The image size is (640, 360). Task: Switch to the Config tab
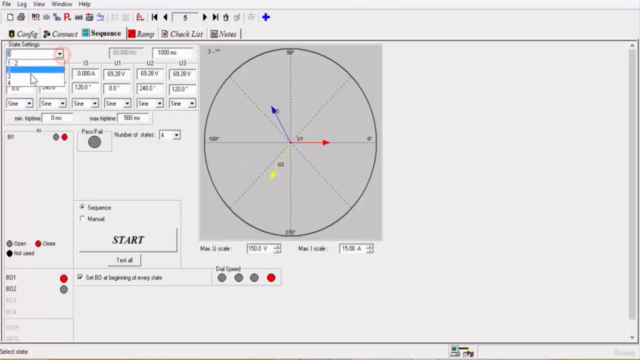pyautogui.click(x=23, y=34)
